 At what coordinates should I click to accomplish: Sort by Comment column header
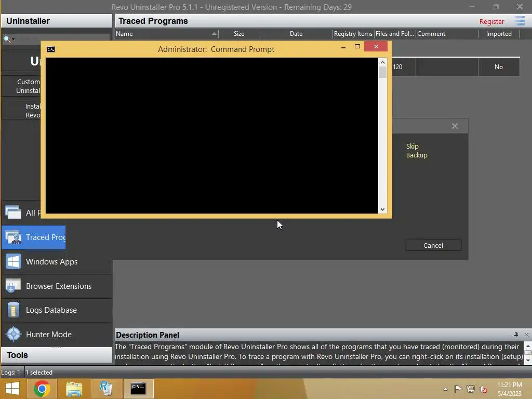pos(447,34)
